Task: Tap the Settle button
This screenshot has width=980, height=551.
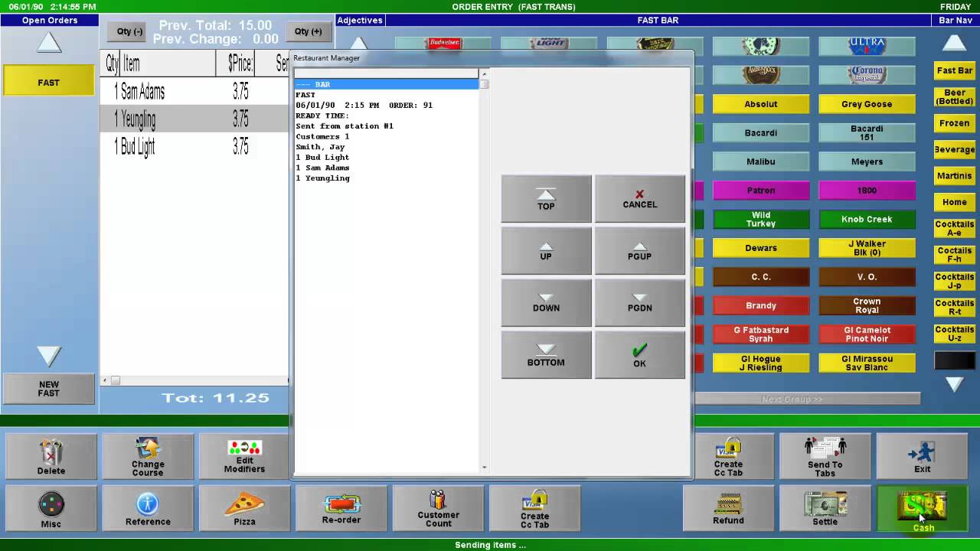Action: pyautogui.click(x=825, y=509)
